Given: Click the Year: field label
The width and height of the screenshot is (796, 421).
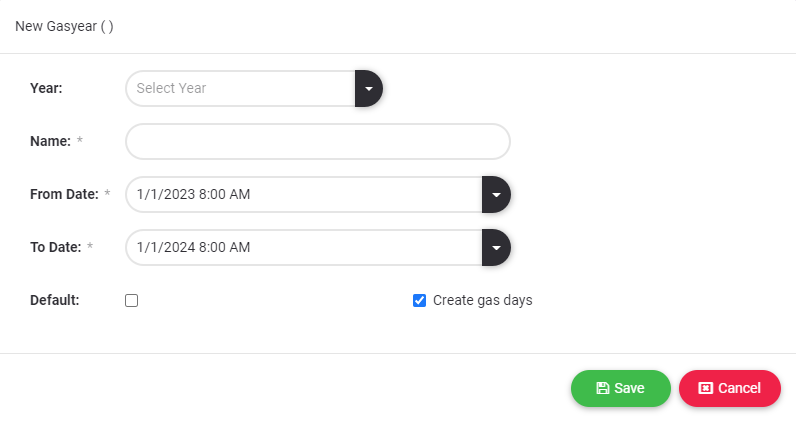Looking at the screenshot, I should (47, 88).
